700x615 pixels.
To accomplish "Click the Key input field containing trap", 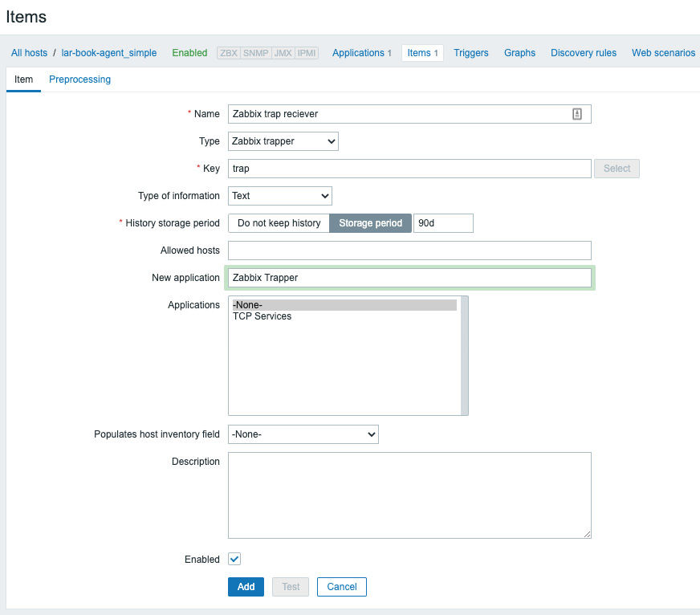I will click(x=410, y=169).
